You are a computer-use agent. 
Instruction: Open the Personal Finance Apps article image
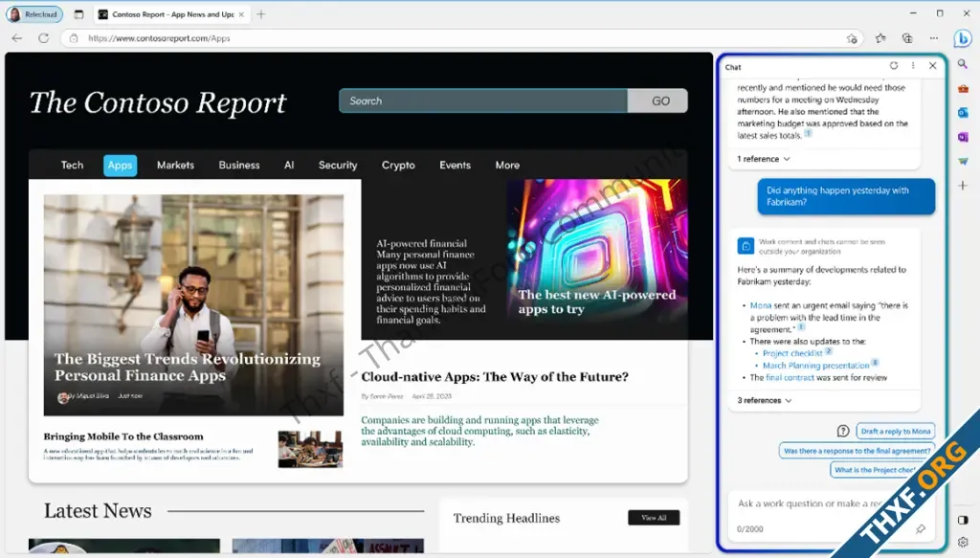click(x=193, y=305)
